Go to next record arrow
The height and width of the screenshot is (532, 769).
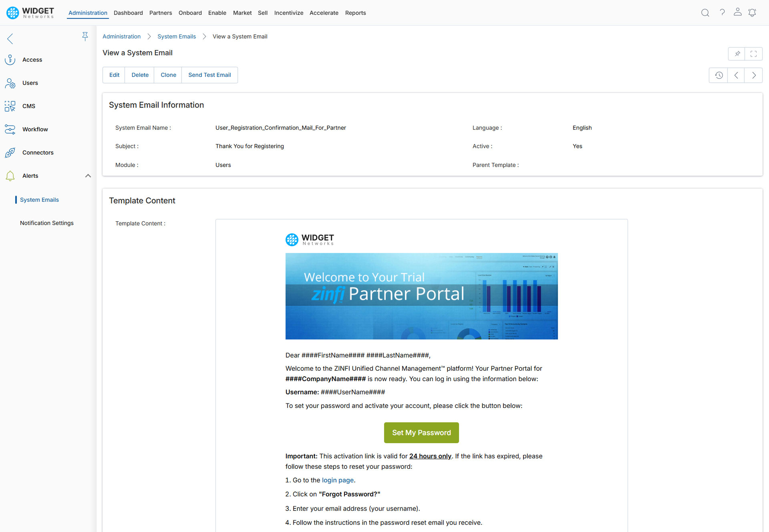pyautogui.click(x=754, y=75)
